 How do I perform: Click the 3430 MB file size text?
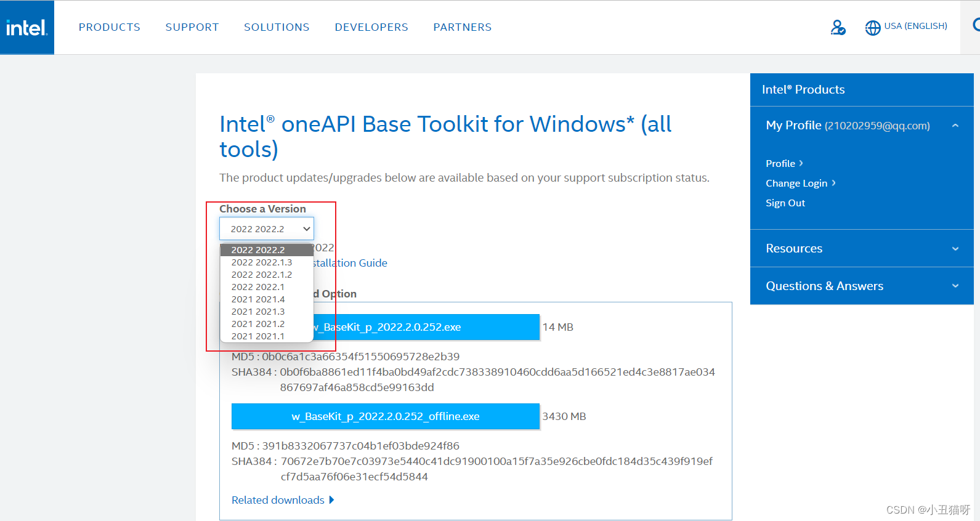564,416
